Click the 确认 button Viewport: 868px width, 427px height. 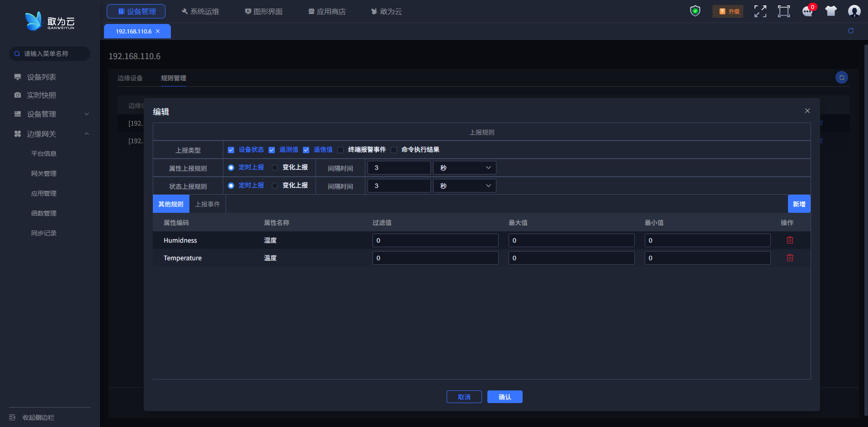[x=505, y=397]
